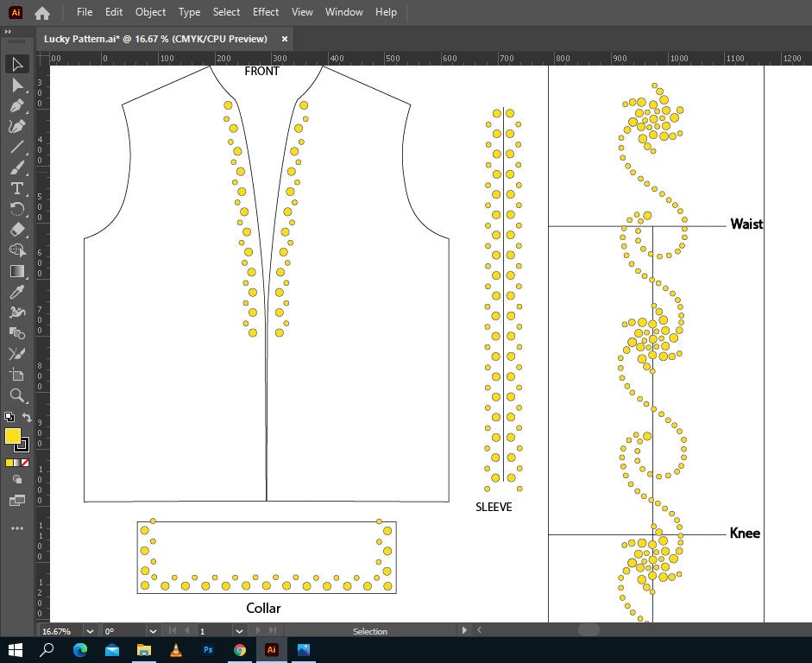Swap fill and stroke colors

pos(27,416)
